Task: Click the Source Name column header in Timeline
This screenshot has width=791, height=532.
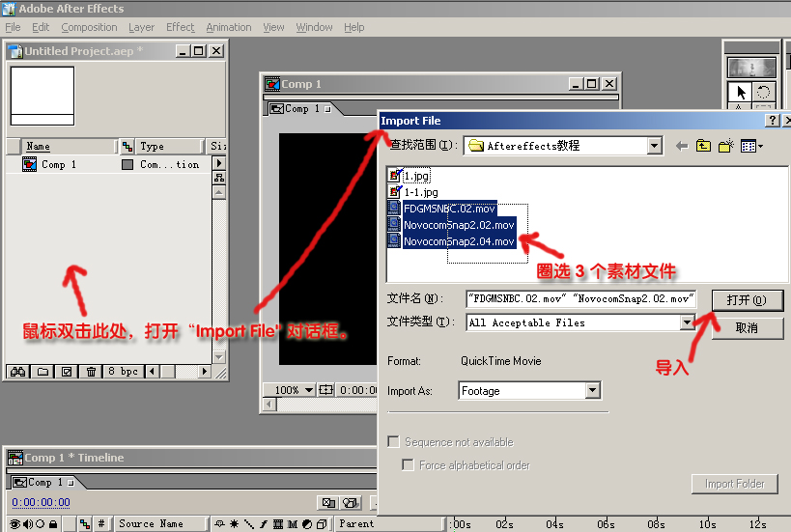Action: 160,524
